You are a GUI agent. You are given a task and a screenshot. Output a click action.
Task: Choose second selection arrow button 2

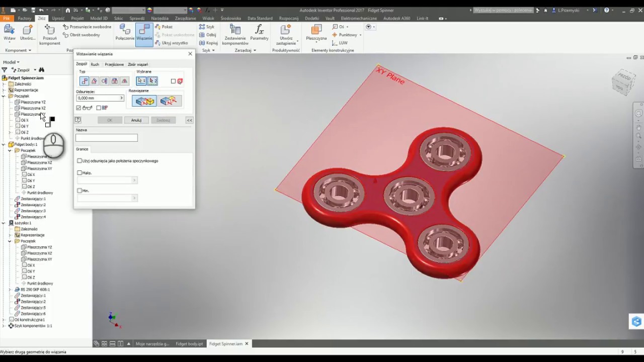coord(152,81)
